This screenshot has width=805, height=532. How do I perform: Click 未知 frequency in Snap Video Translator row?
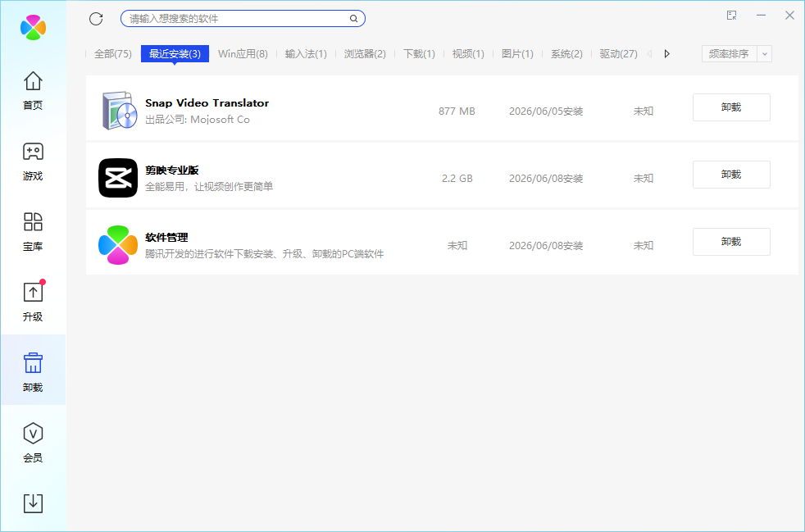644,111
